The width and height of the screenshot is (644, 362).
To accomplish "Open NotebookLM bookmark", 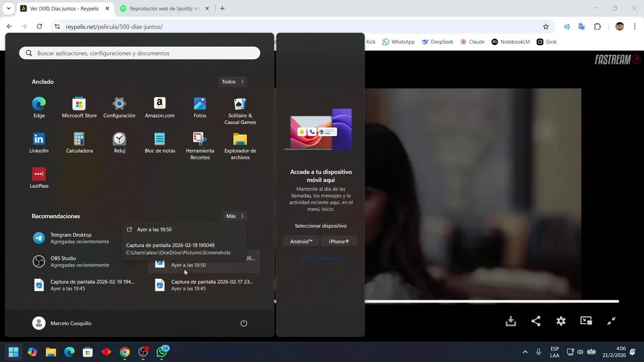I will point(510,42).
